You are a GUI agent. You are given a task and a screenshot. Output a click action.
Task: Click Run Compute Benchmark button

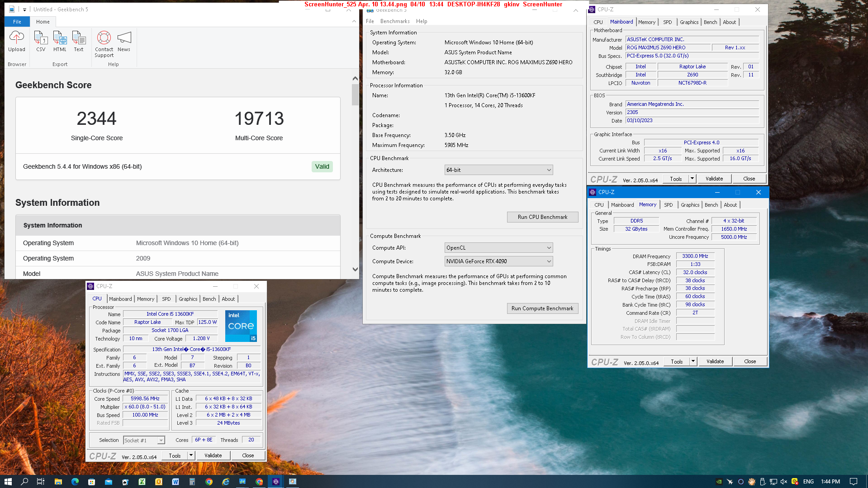point(542,308)
